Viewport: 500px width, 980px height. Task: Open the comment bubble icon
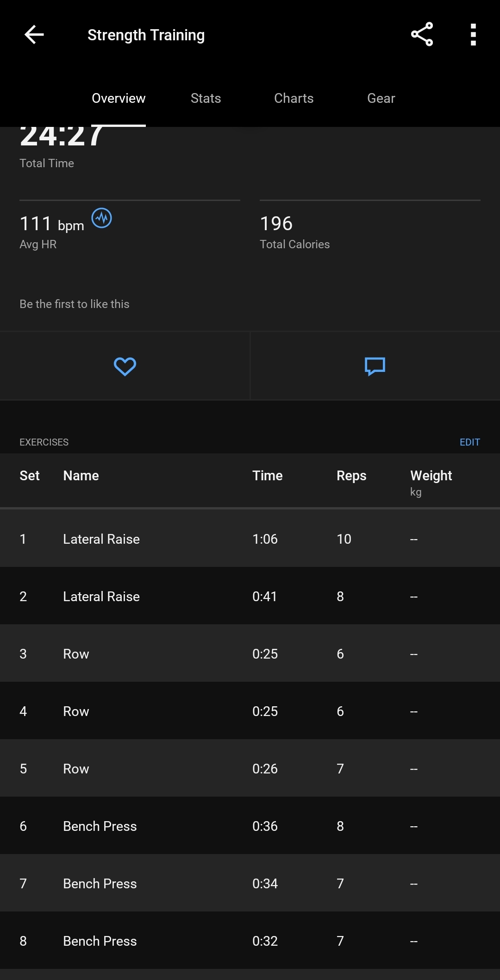(375, 366)
